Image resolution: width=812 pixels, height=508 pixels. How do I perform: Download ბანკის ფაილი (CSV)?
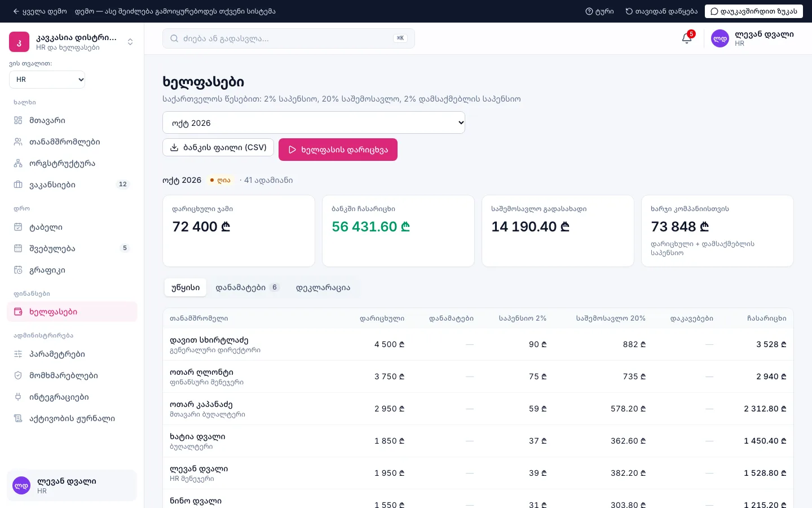tap(218, 147)
